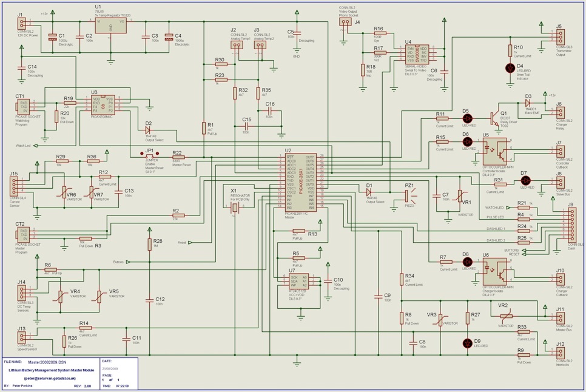586x392 pixels.
Task: Click the J9 dash connector
Action: click(x=570, y=225)
